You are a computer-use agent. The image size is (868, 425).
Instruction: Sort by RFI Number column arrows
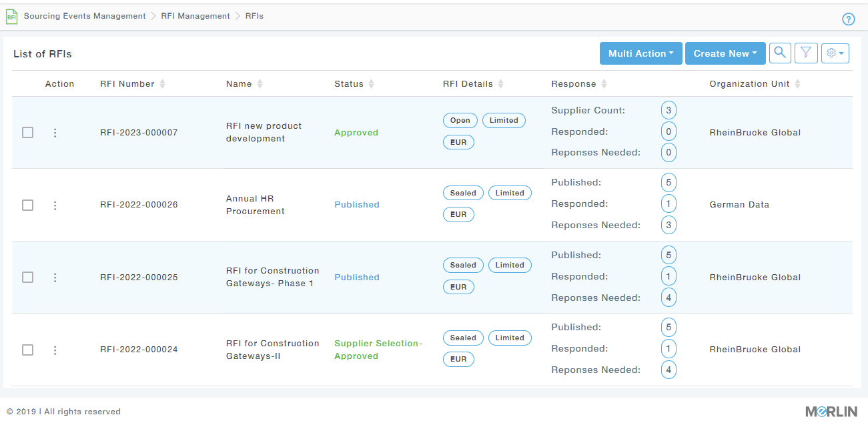click(x=162, y=84)
